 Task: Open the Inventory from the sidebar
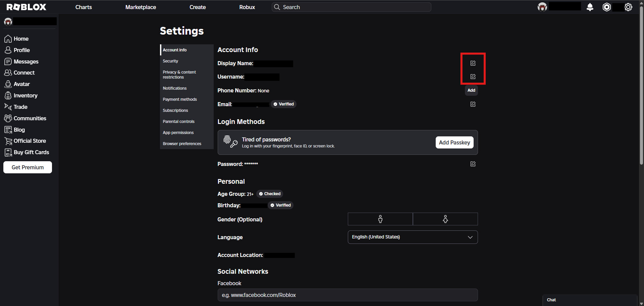pos(25,95)
